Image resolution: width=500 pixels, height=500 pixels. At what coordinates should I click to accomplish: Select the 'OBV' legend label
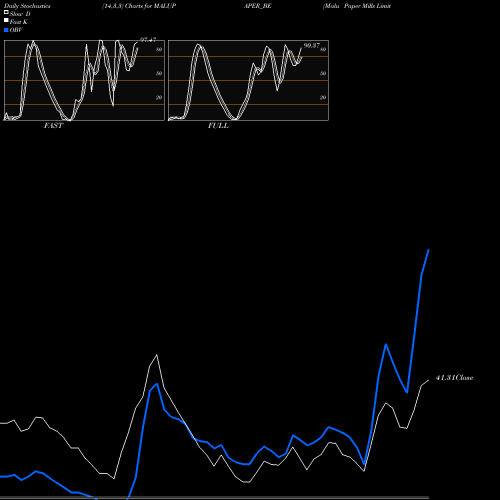pyautogui.click(x=16, y=30)
